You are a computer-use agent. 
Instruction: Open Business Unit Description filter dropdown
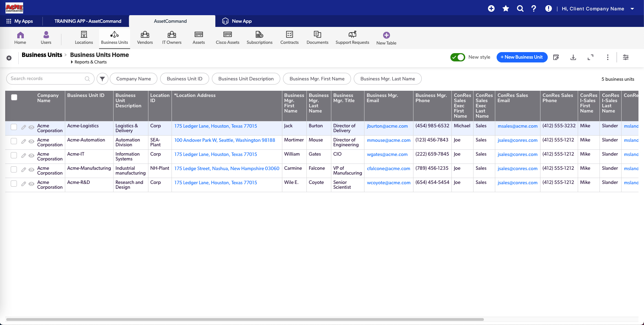246,79
